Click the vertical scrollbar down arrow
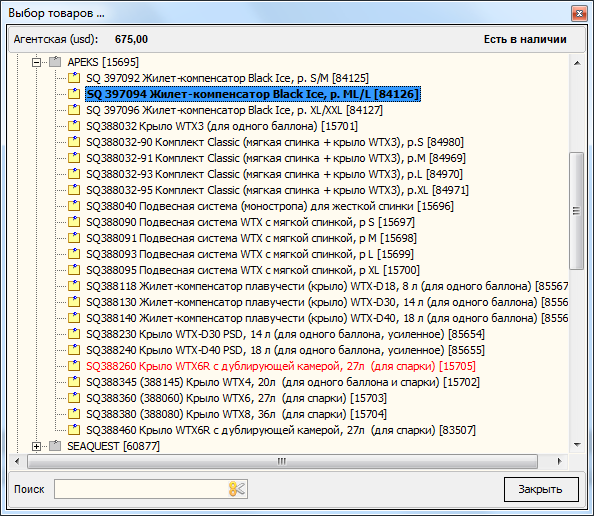 click(577, 445)
